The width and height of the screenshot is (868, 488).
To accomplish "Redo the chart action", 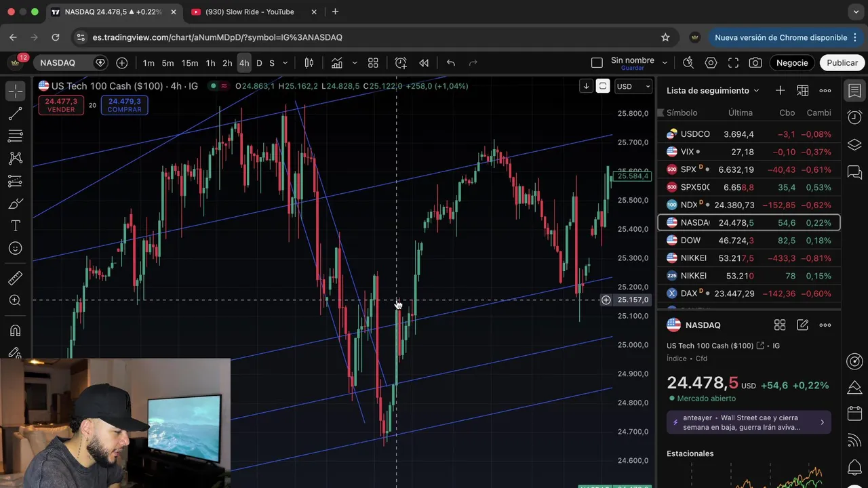I will point(473,63).
